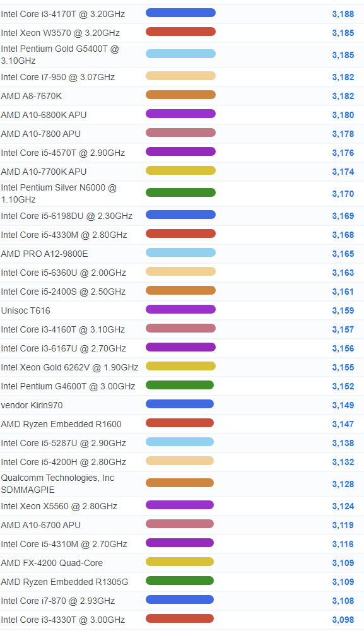
Task: Click the yellow bar for AMD A10-7700K APU
Action: (x=180, y=170)
